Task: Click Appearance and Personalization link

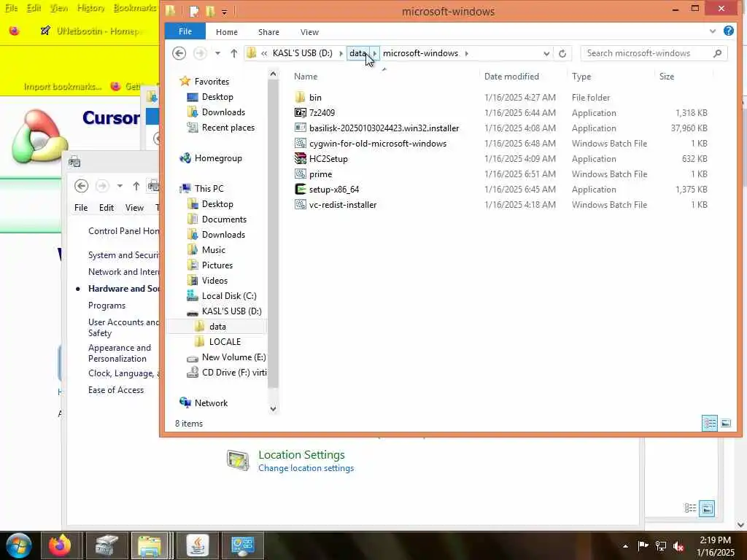Action: 120,354
